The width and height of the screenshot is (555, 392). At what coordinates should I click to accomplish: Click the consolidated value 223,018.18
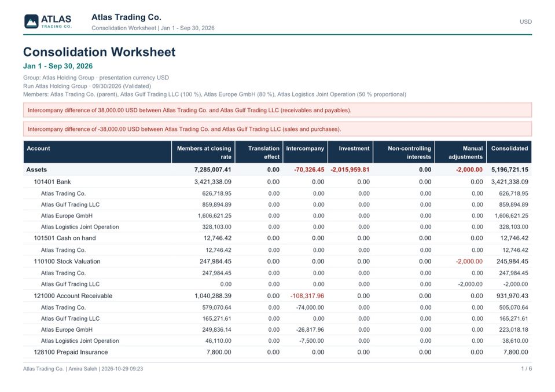click(x=513, y=329)
